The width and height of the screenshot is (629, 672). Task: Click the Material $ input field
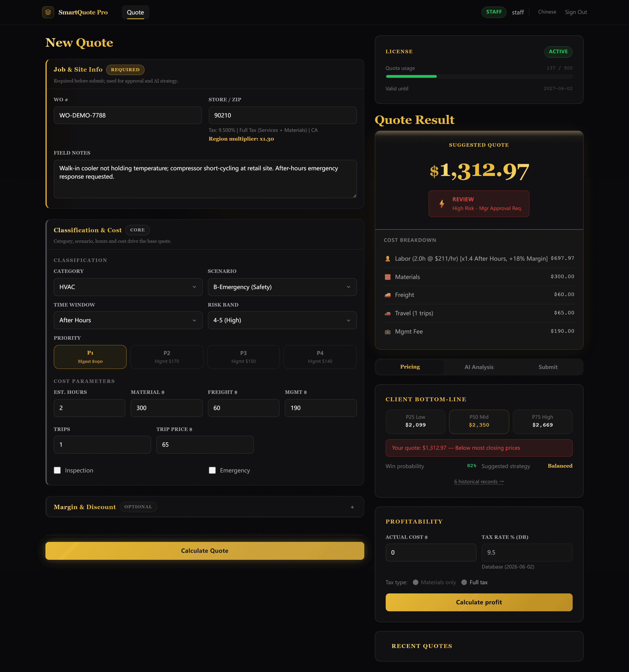(x=166, y=408)
